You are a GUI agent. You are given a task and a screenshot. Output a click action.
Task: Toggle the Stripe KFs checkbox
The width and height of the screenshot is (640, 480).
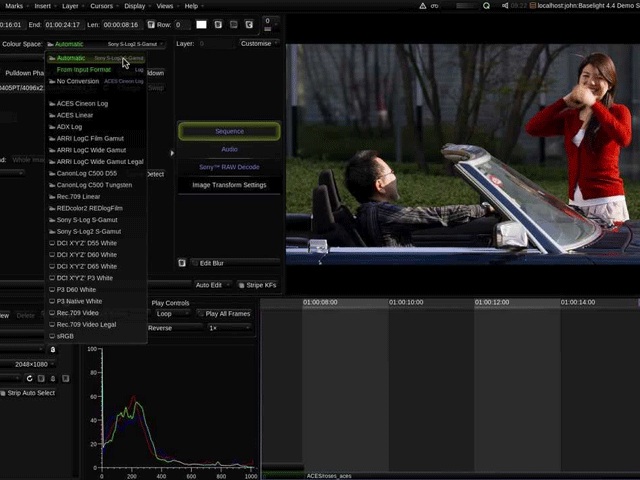pyautogui.click(x=242, y=285)
